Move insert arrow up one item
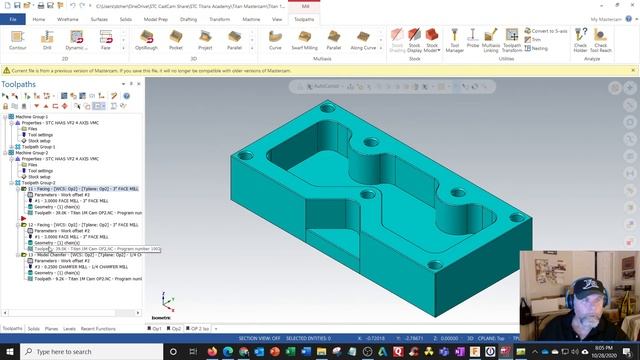 coord(46,106)
